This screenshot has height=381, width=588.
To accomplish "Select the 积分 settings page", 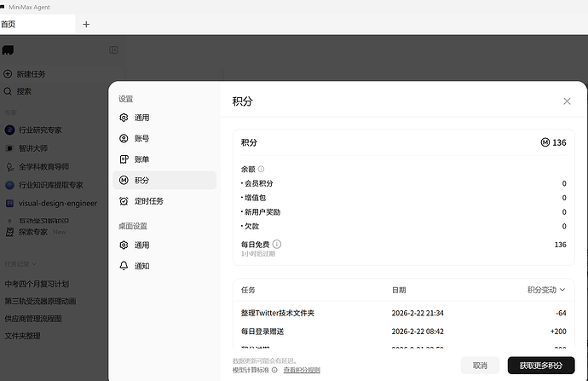I will [164, 181].
